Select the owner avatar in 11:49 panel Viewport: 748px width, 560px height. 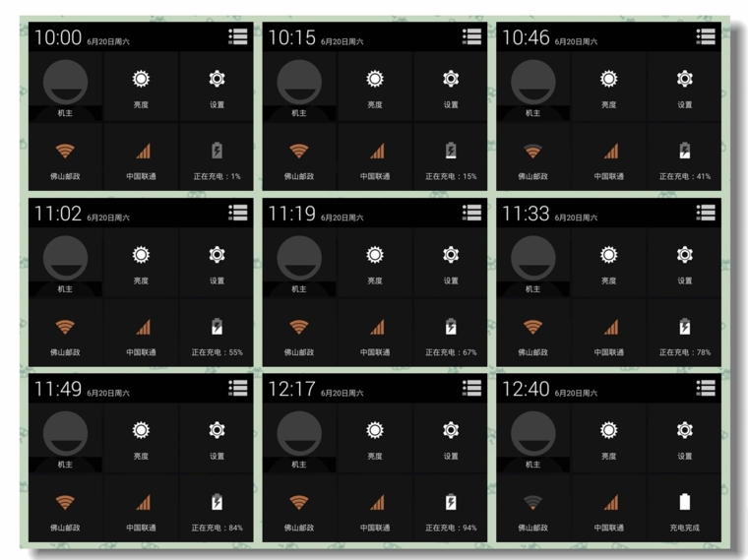click(65, 438)
